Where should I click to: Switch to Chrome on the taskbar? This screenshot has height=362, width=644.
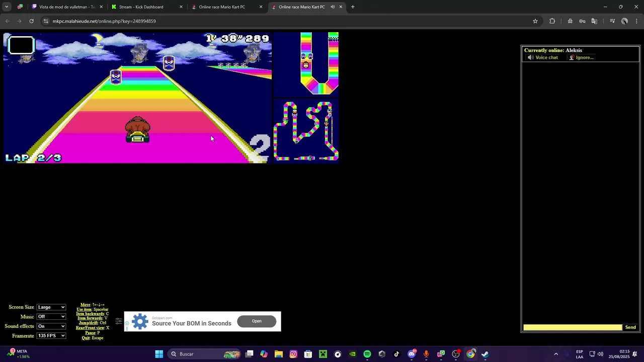click(470, 354)
